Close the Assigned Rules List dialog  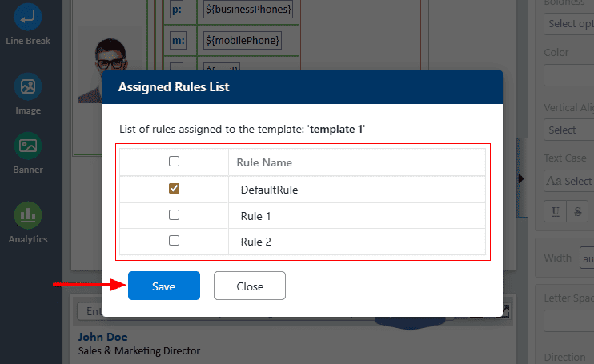tap(250, 286)
